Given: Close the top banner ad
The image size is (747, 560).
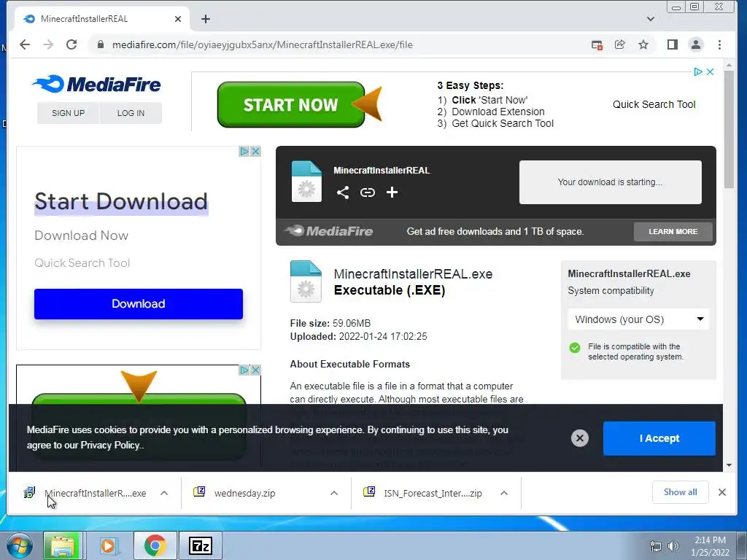Looking at the screenshot, I should tap(711, 72).
